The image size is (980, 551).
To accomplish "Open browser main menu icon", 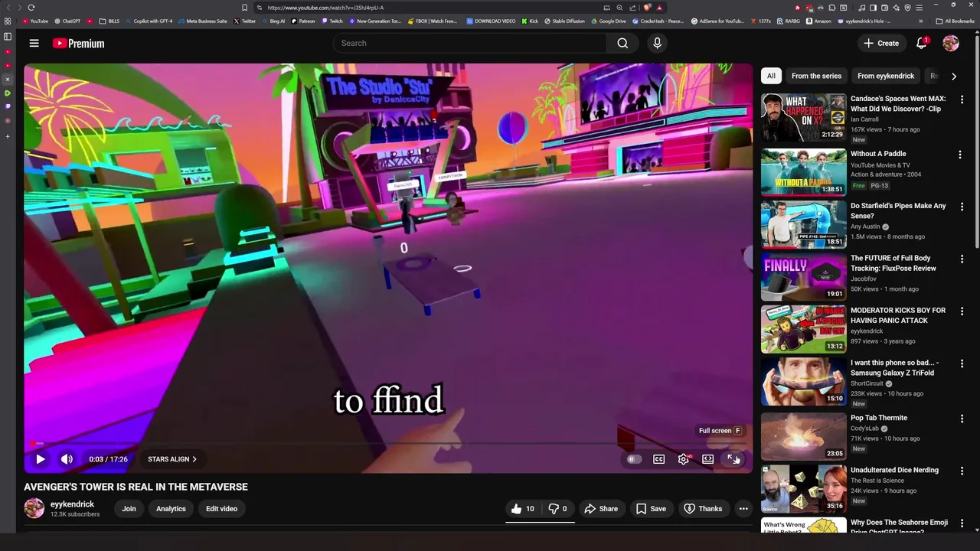I will tap(919, 8).
